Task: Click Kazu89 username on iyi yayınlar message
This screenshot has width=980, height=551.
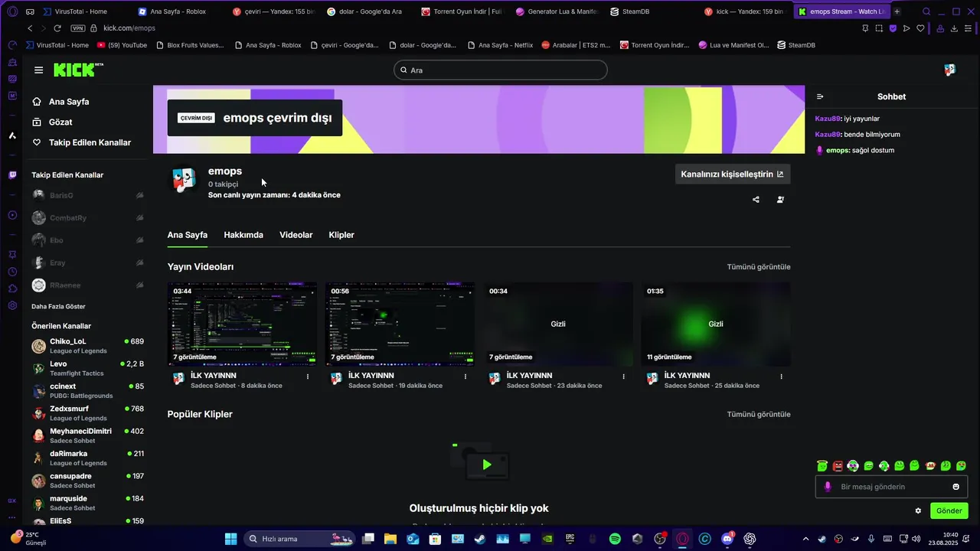Action: (828, 119)
